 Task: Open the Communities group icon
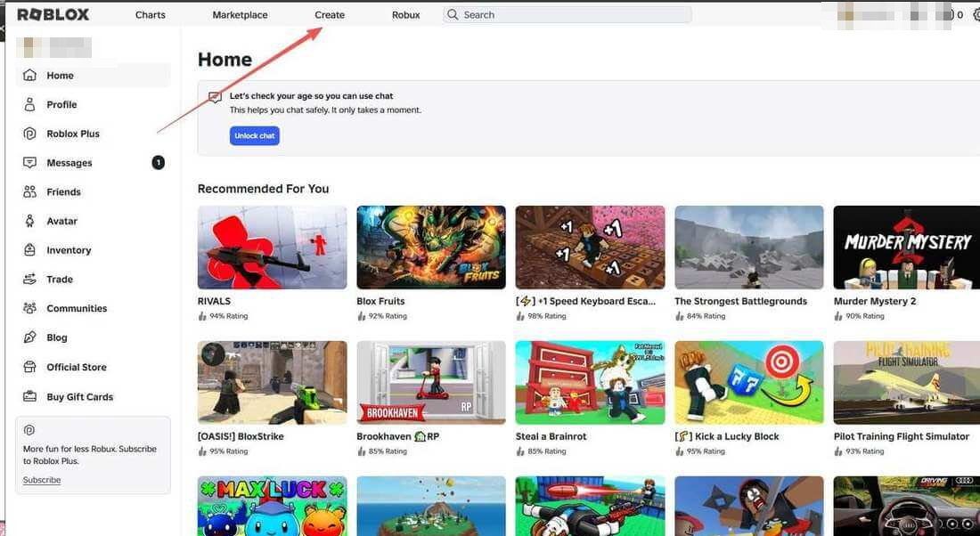tap(29, 308)
